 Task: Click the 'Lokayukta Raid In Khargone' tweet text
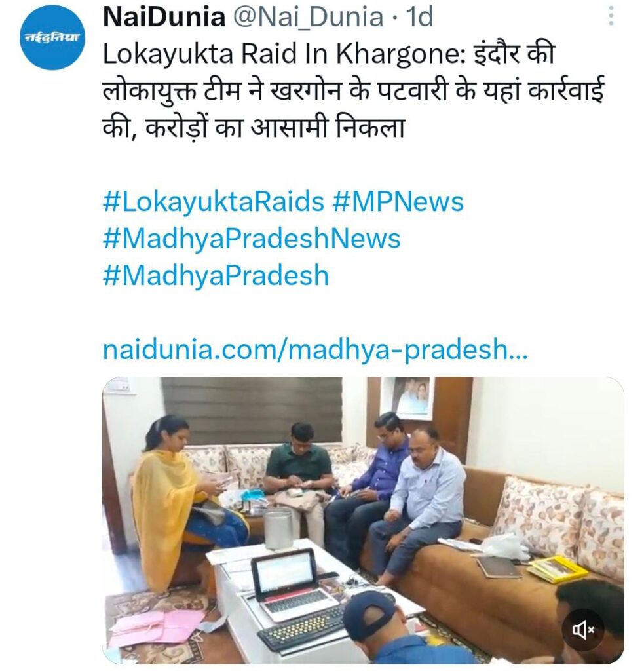click(284, 56)
